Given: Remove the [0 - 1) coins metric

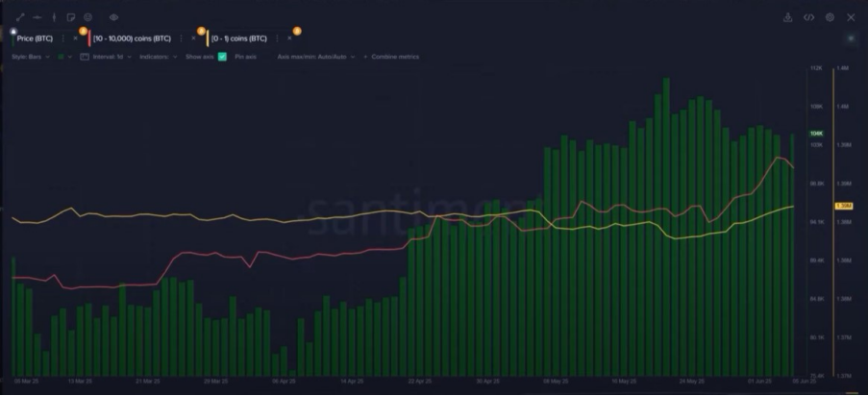Looking at the screenshot, I should click(289, 38).
